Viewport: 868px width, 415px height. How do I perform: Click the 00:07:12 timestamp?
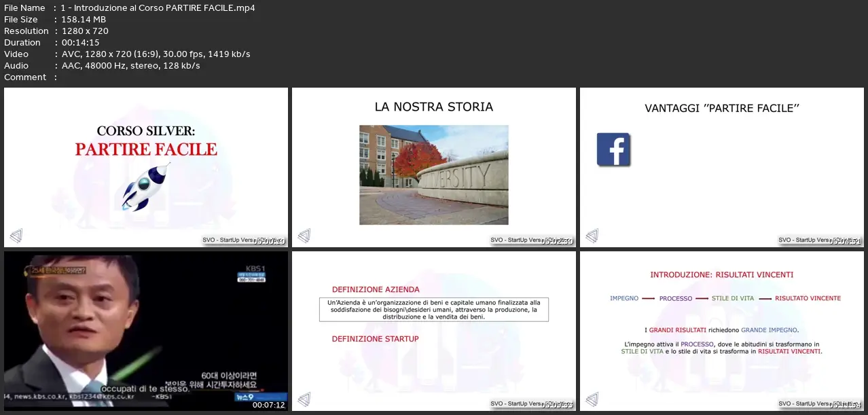click(268, 405)
